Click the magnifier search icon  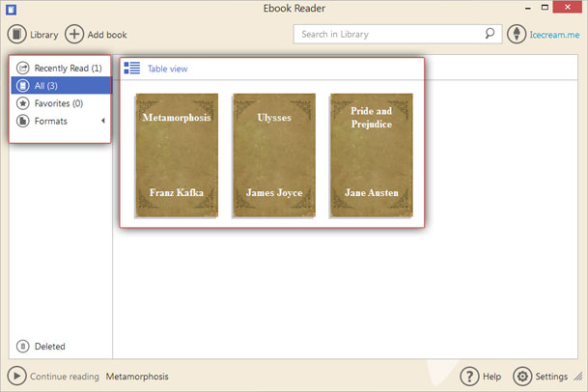pyautogui.click(x=490, y=34)
